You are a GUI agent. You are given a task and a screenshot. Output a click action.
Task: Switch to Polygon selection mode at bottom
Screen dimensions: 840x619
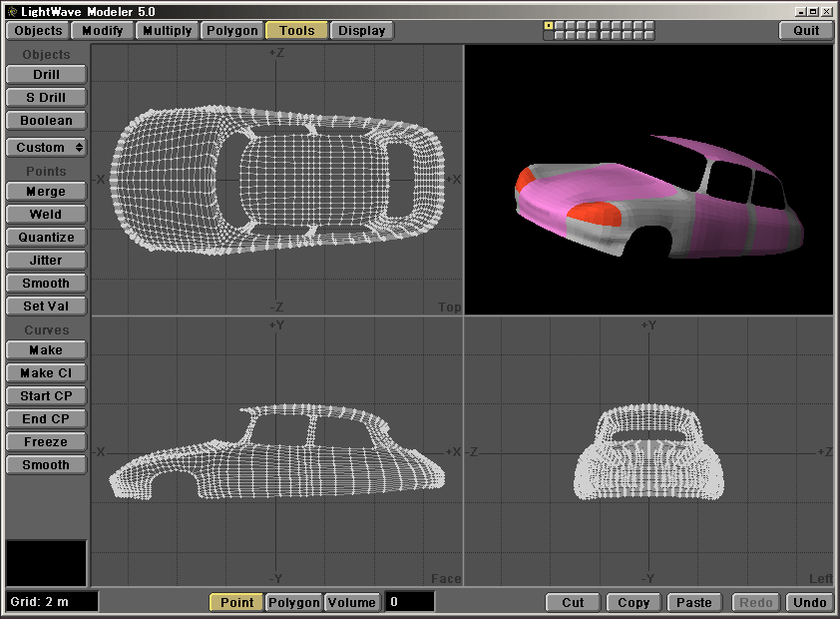[293, 602]
